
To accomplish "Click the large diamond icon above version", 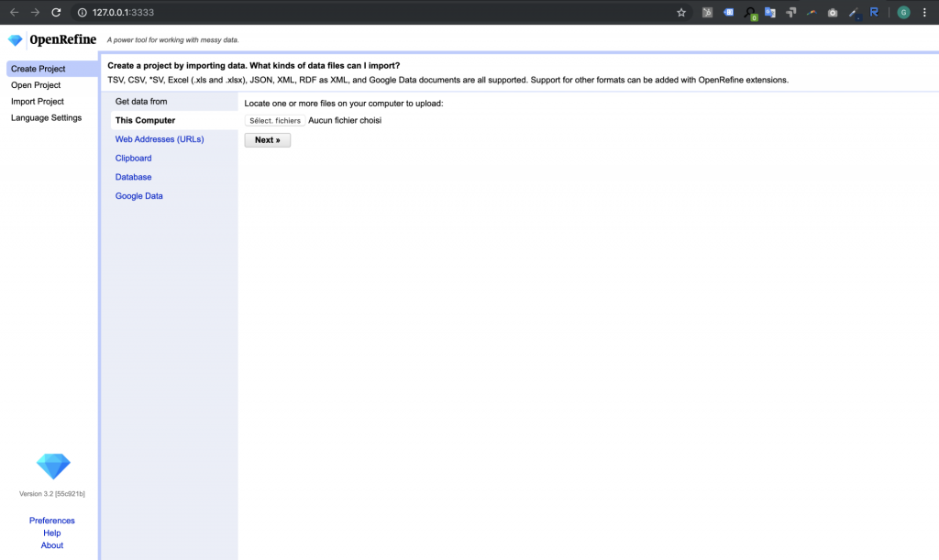I will [x=52, y=466].
